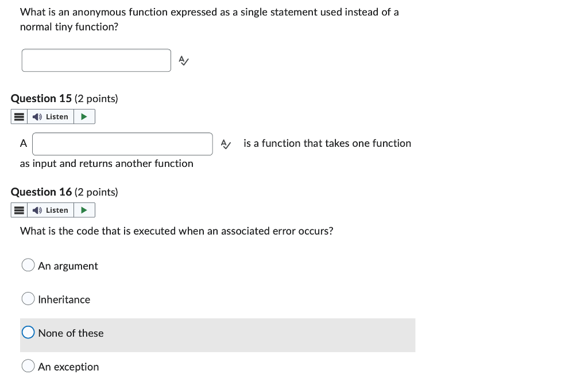This screenshot has height=386, width=588.
Task: Click the Question 15 heading
Action: (64, 99)
